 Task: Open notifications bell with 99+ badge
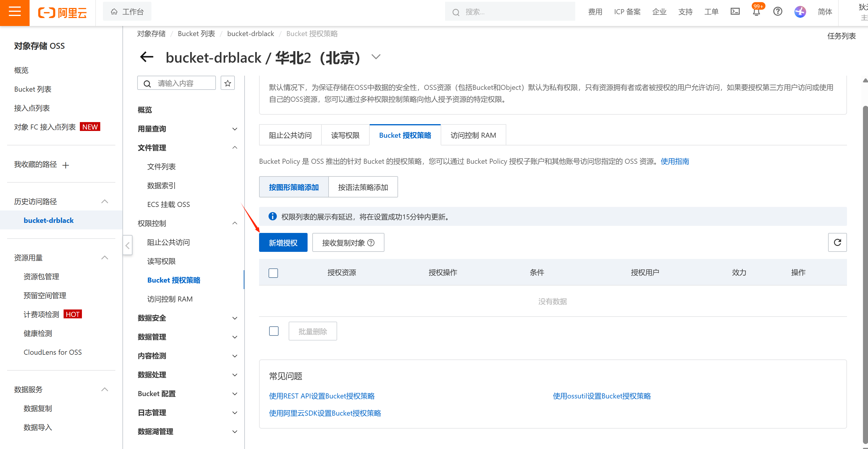coord(757,11)
